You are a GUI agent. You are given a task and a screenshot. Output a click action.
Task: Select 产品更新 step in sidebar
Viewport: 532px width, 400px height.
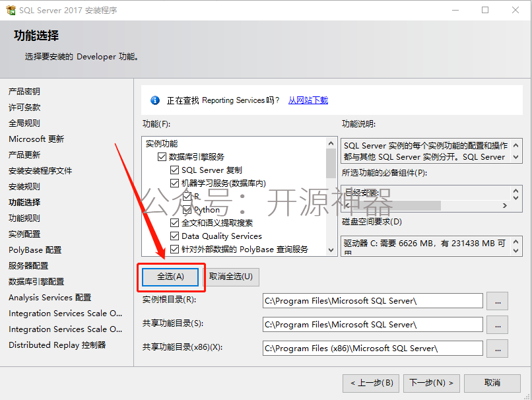(x=24, y=155)
